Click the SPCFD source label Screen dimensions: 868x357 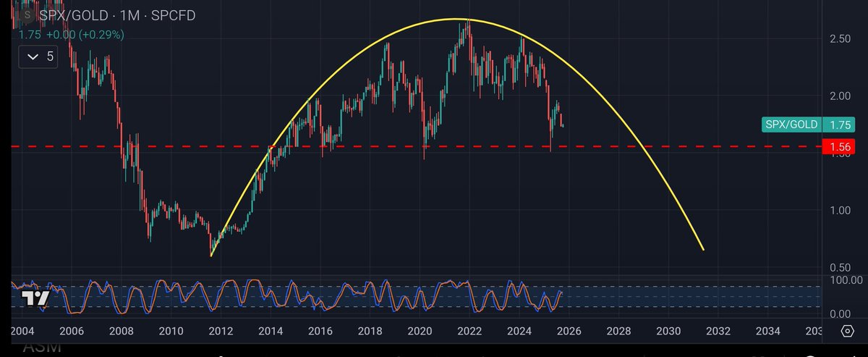(x=174, y=14)
